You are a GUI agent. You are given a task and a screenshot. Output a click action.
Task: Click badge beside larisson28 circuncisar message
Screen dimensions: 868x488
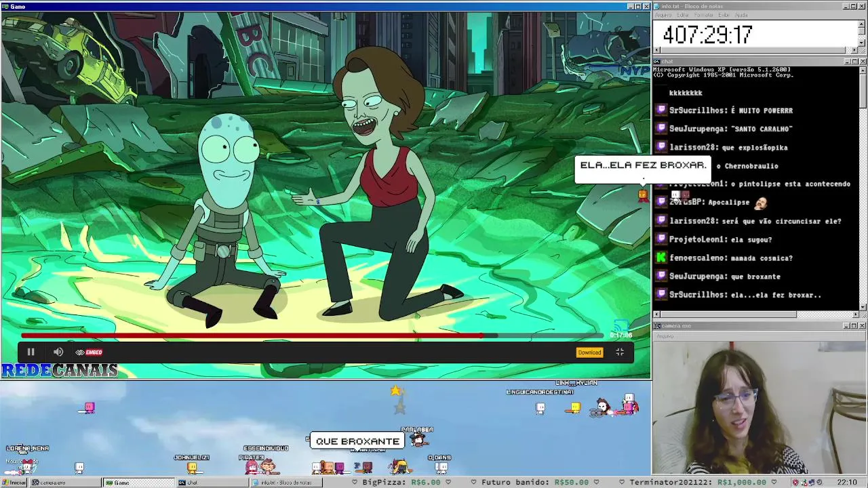click(661, 221)
